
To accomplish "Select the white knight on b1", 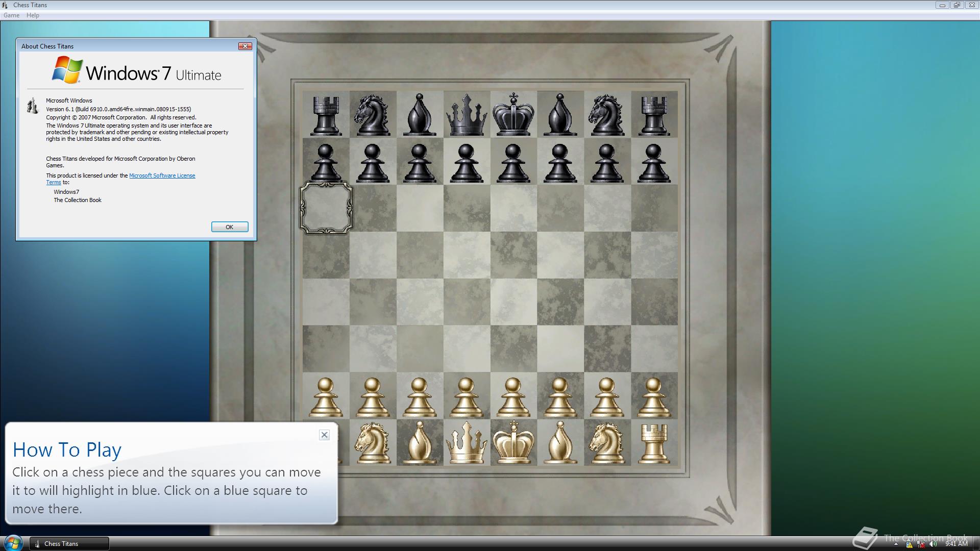I will pyautogui.click(x=372, y=443).
